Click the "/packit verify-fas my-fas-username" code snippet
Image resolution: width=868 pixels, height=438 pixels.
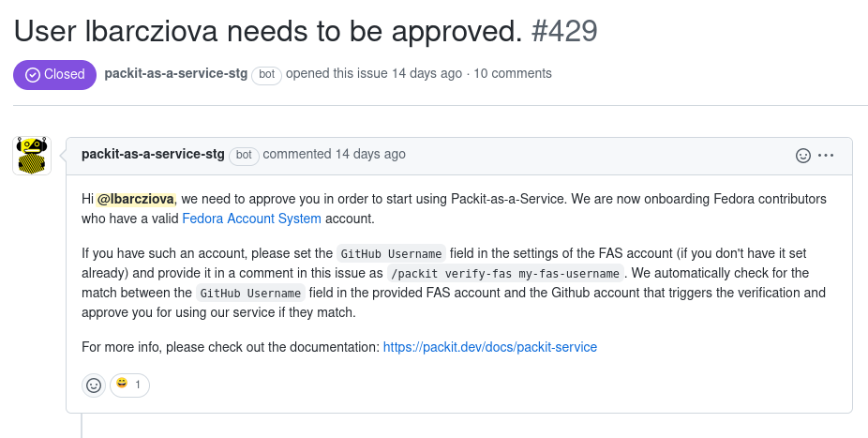coord(506,274)
